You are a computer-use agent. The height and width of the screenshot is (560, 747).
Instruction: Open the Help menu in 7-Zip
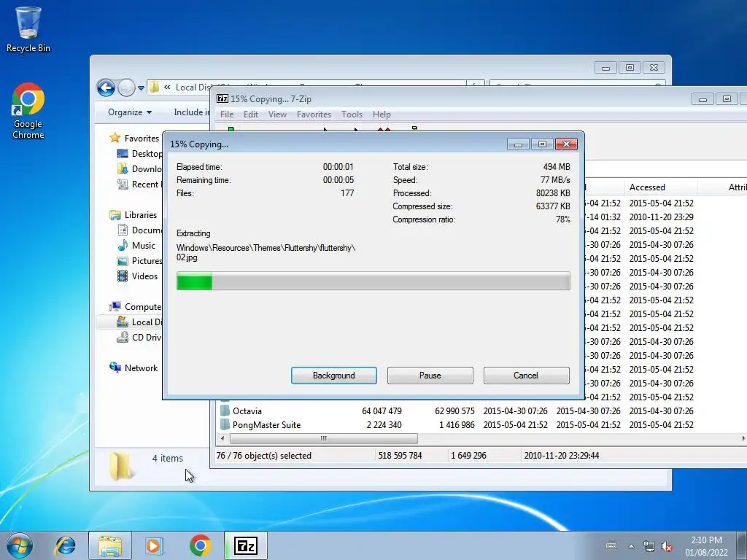(x=382, y=114)
